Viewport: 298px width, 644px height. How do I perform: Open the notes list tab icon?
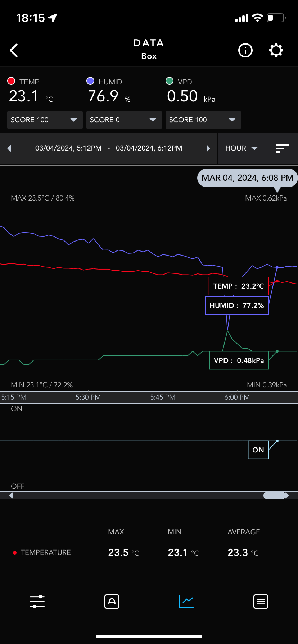click(x=261, y=602)
